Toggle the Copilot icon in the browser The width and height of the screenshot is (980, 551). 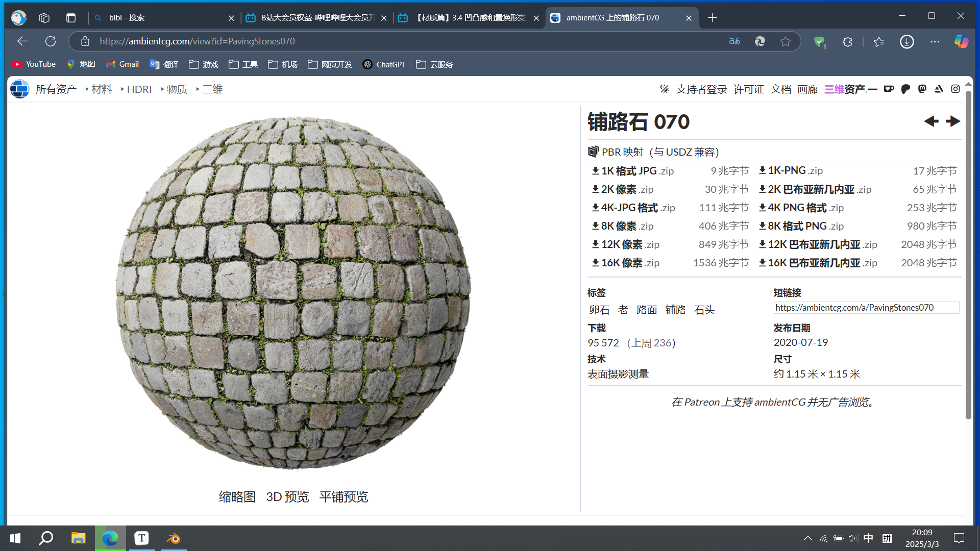[961, 41]
